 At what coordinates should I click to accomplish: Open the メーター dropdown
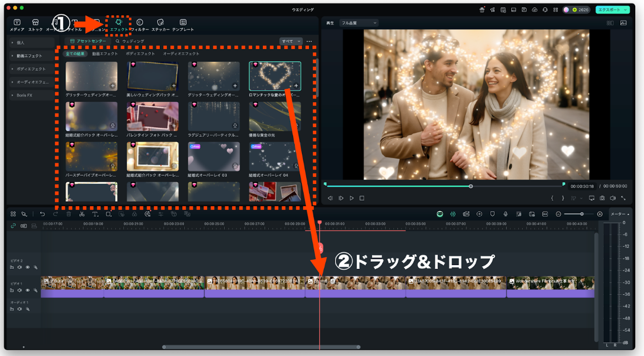[620, 214]
